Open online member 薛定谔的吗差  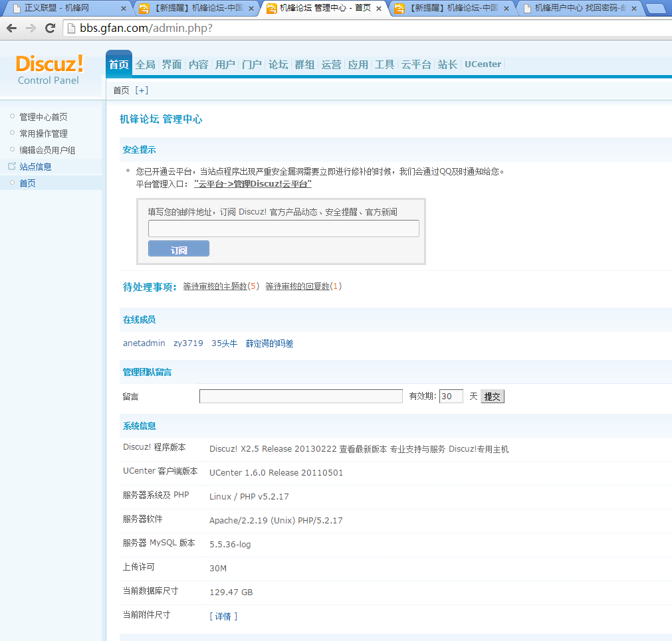[x=270, y=343]
